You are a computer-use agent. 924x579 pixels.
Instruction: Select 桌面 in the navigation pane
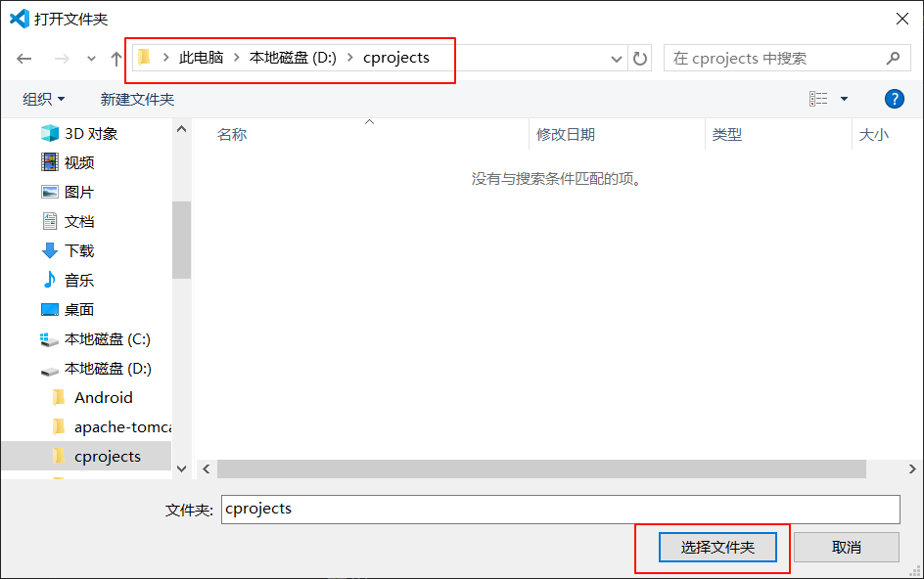pyautogui.click(x=78, y=308)
